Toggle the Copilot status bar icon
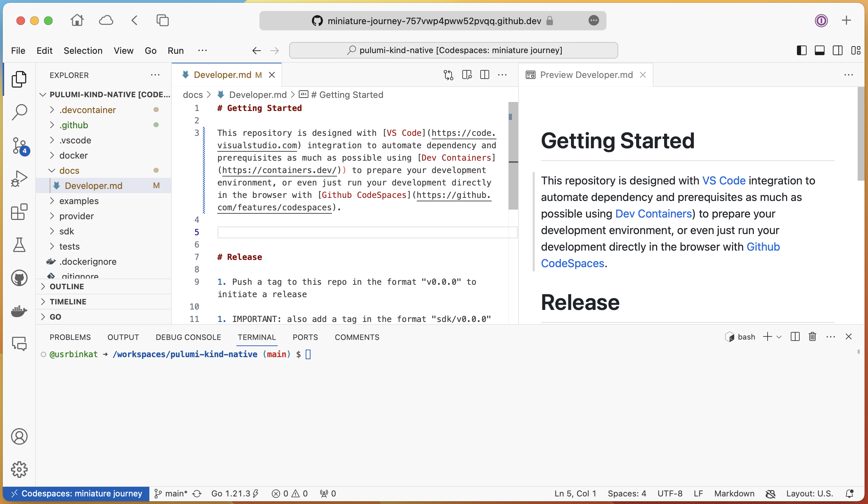 point(770,494)
